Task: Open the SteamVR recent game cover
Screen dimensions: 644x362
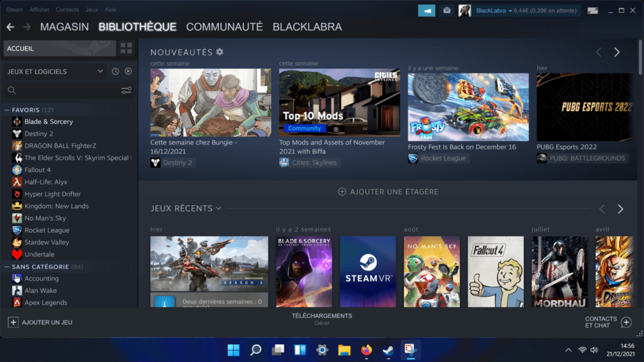Action: 367,271
